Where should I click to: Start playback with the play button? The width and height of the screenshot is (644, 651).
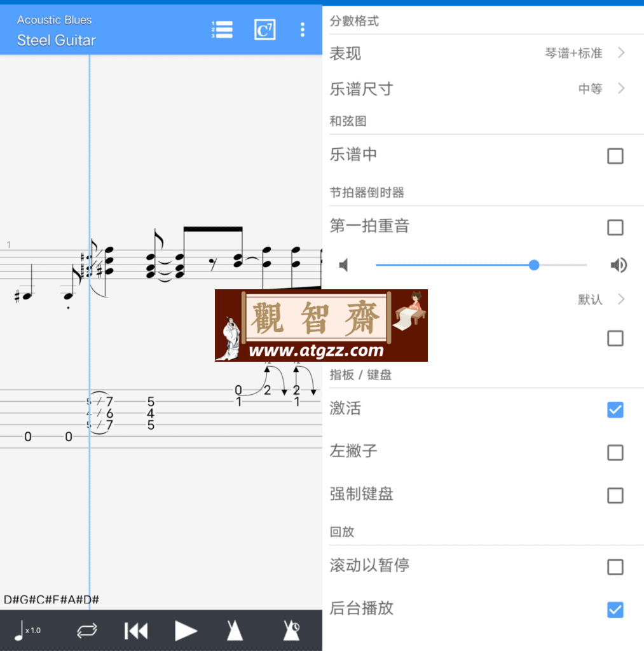click(186, 631)
